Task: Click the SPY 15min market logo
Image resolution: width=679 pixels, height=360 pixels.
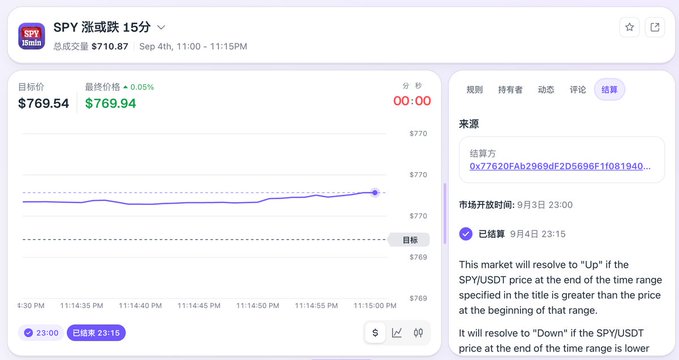Action: [x=31, y=36]
